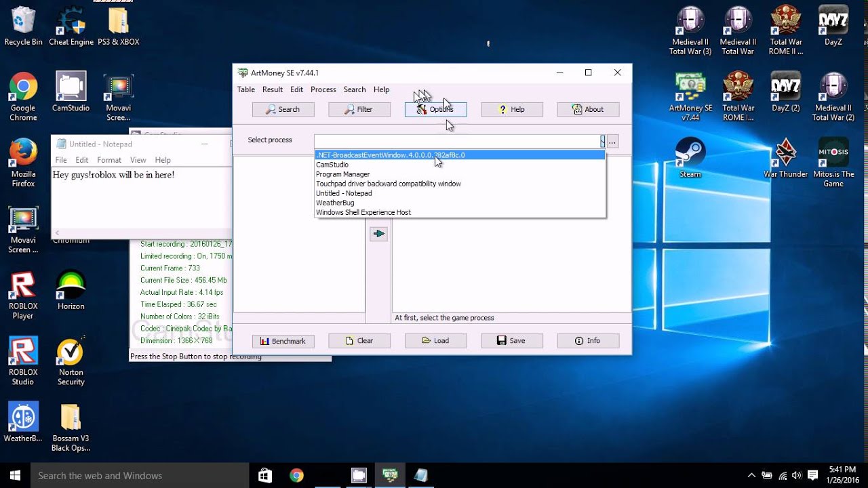Open View menu in Notepad window
This screenshot has width=868, height=488.
(138, 160)
